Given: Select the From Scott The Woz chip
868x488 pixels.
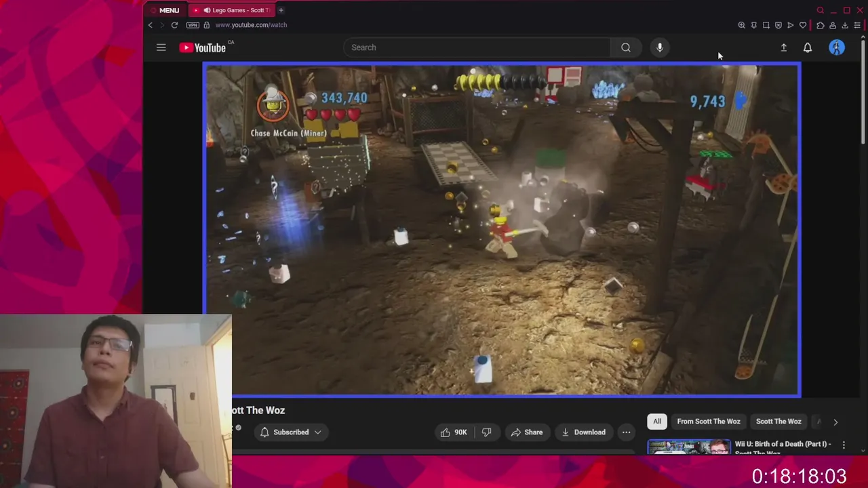Looking at the screenshot, I should (709, 422).
